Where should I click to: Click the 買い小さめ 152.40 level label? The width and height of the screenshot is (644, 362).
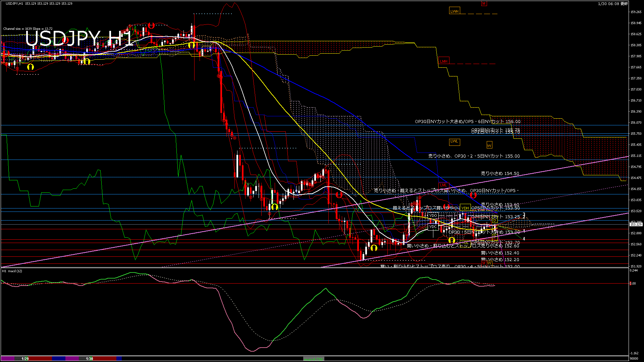(x=500, y=253)
